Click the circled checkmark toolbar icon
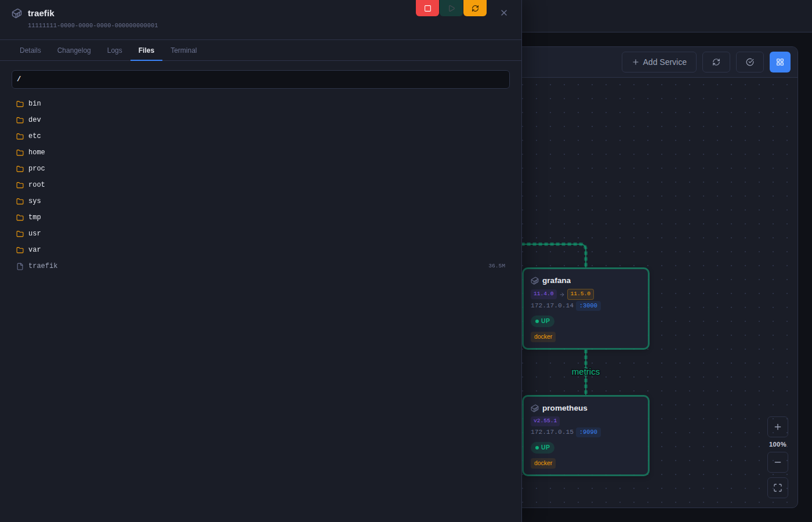The width and height of the screenshot is (812, 522). [750, 62]
